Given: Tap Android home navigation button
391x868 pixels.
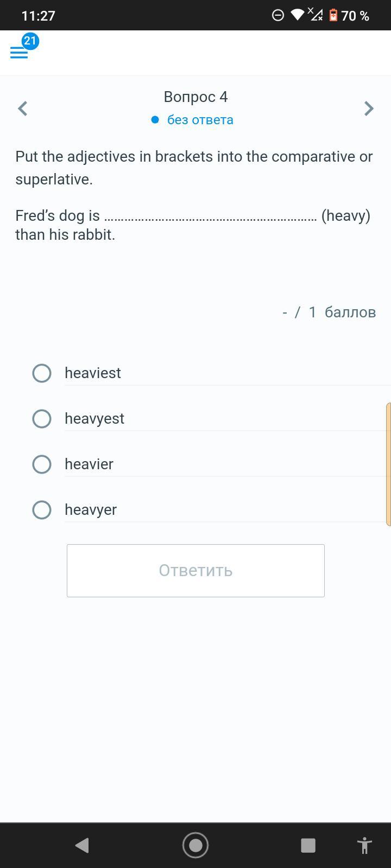Looking at the screenshot, I should (195, 845).
